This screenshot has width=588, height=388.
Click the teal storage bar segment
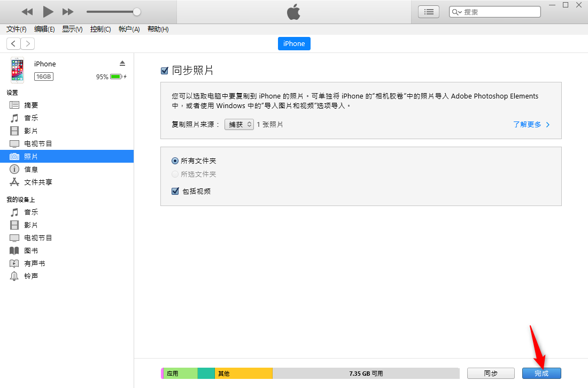(206, 374)
